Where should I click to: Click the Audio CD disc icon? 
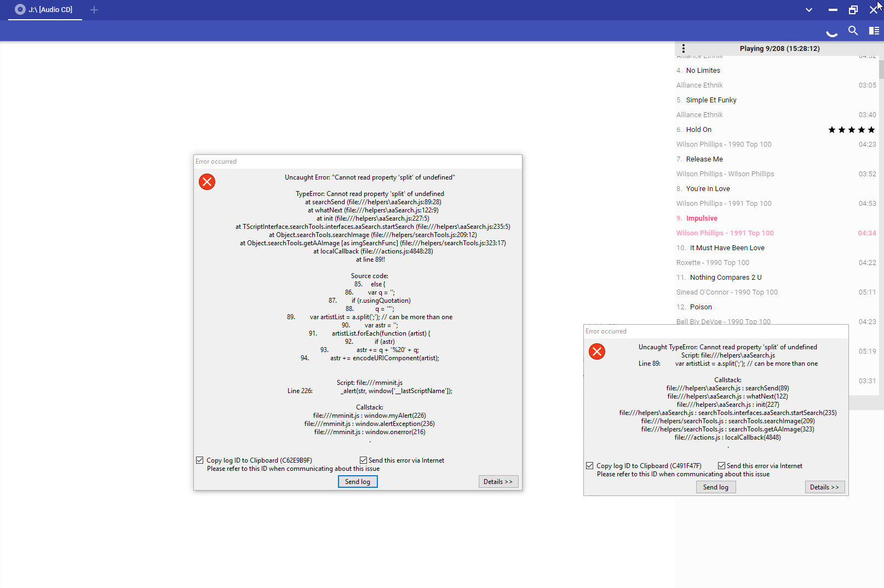(20, 9)
